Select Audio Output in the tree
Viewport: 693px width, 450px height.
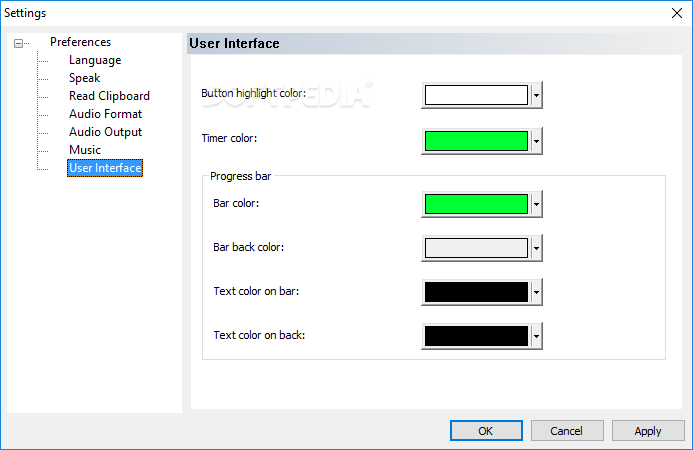[105, 132]
